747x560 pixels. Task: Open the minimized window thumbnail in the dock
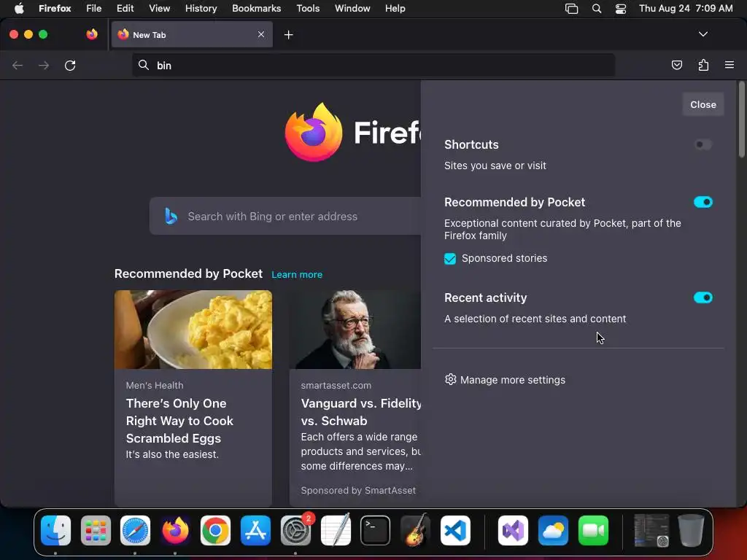click(651, 530)
